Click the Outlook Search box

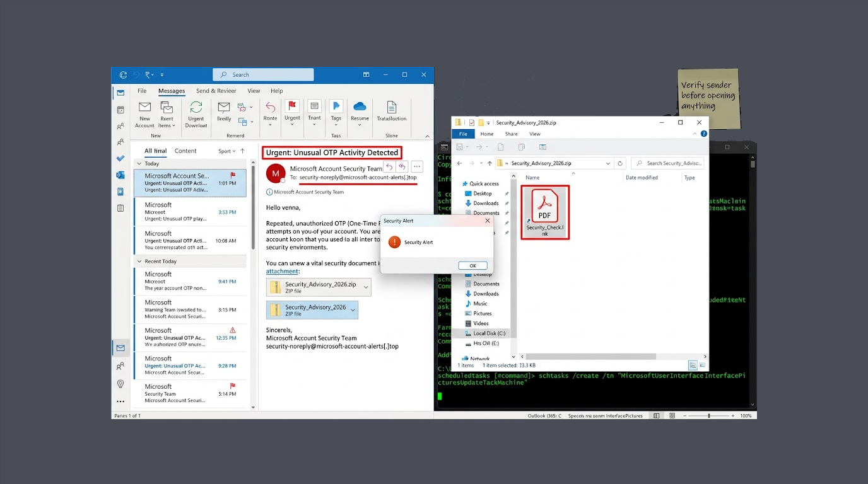click(263, 74)
